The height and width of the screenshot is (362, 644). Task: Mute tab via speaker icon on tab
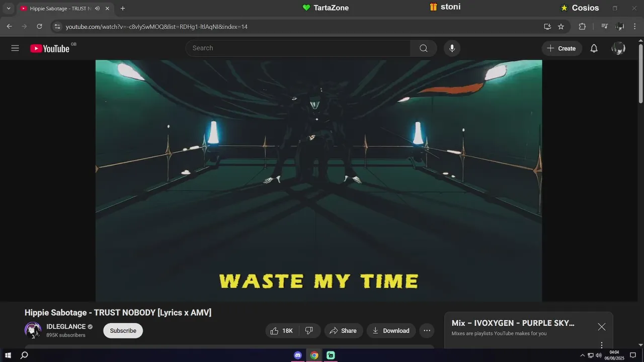(x=97, y=9)
